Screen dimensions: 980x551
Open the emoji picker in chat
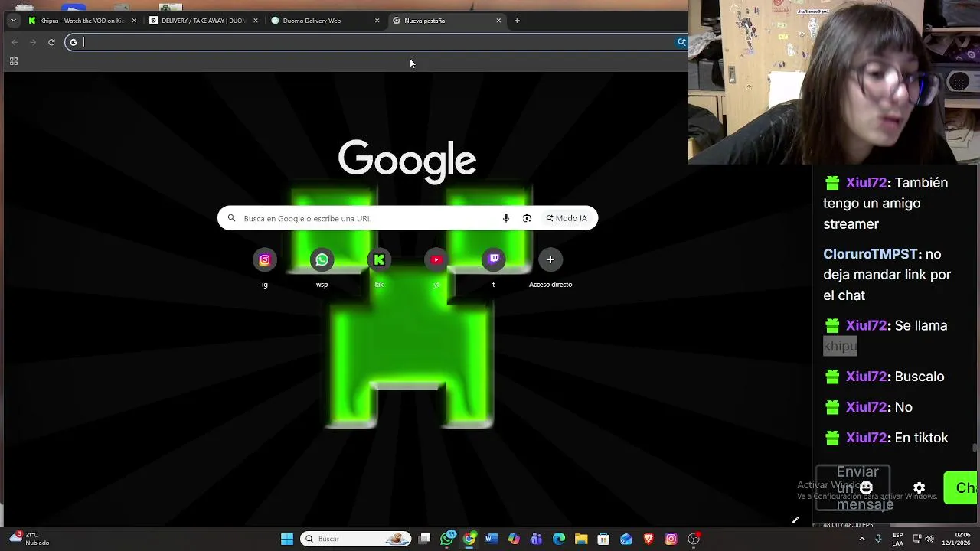[866, 487]
